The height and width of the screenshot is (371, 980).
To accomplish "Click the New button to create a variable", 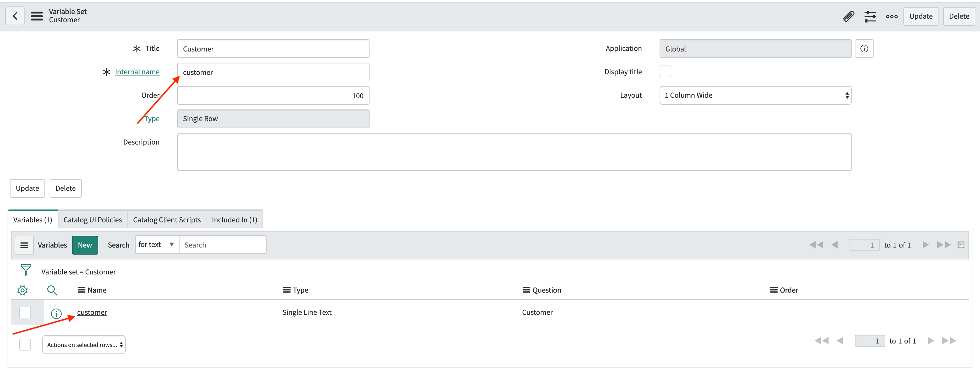I will pyautogui.click(x=85, y=245).
